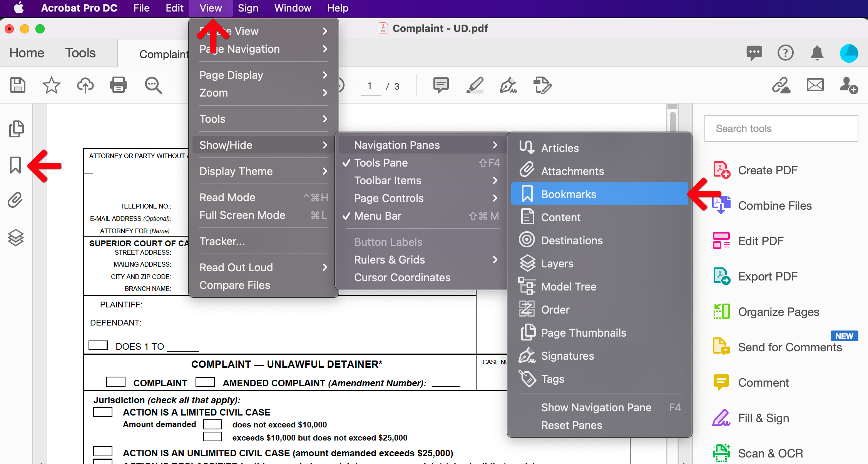Click Reset Panes button
Viewport: 868px width, 464px height.
click(x=570, y=425)
